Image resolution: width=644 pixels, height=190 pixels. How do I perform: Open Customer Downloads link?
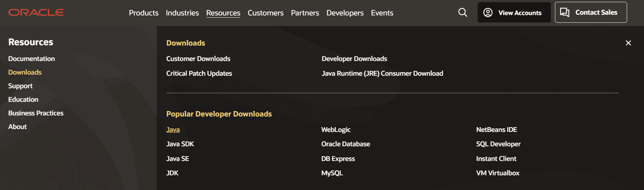point(198,59)
